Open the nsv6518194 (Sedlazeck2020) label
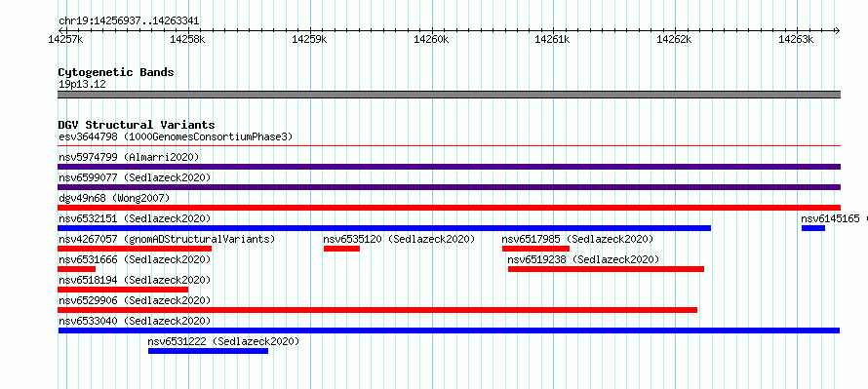Screen dimensions: 868x389 [135, 280]
